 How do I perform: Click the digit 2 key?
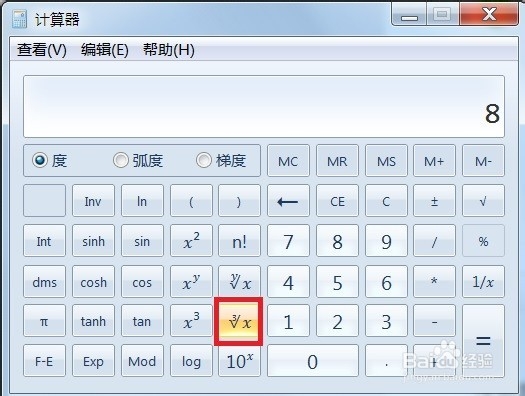[x=337, y=321]
